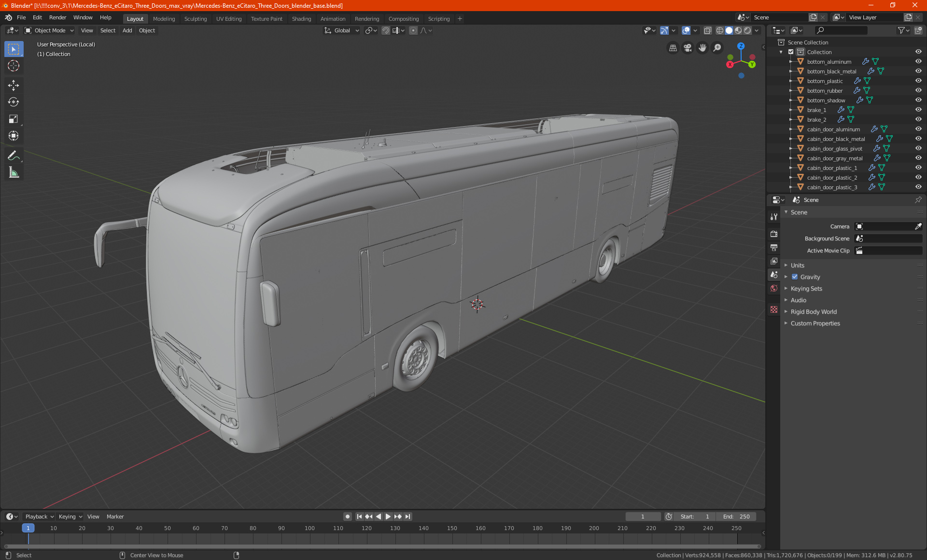Select the Move tool
Viewport: 927px width, 560px height.
(14, 85)
